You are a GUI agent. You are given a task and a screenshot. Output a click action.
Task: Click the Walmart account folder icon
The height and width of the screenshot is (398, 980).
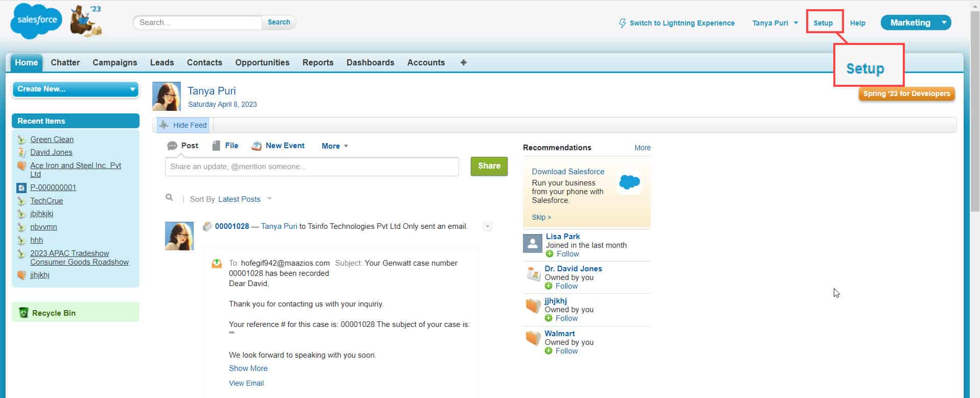(x=533, y=338)
